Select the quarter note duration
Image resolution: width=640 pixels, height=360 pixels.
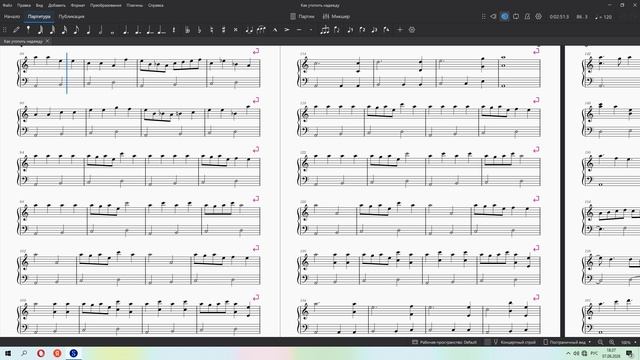point(89,29)
